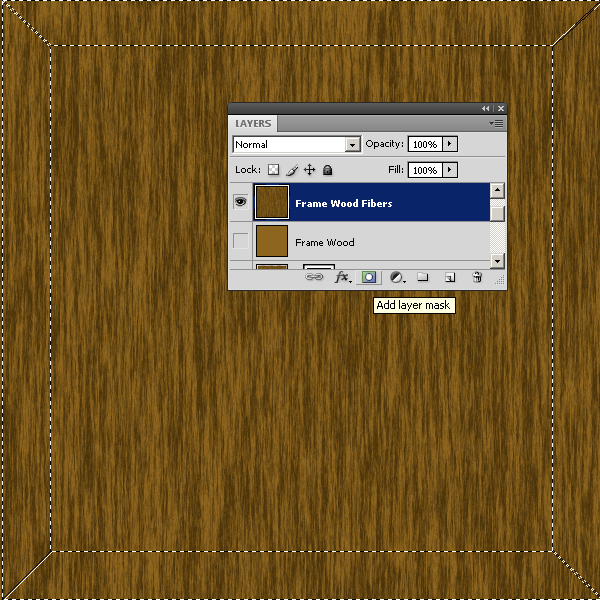Click the Frame Wood Fibers layer name
600x600 pixels.
click(x=344, y=204)
